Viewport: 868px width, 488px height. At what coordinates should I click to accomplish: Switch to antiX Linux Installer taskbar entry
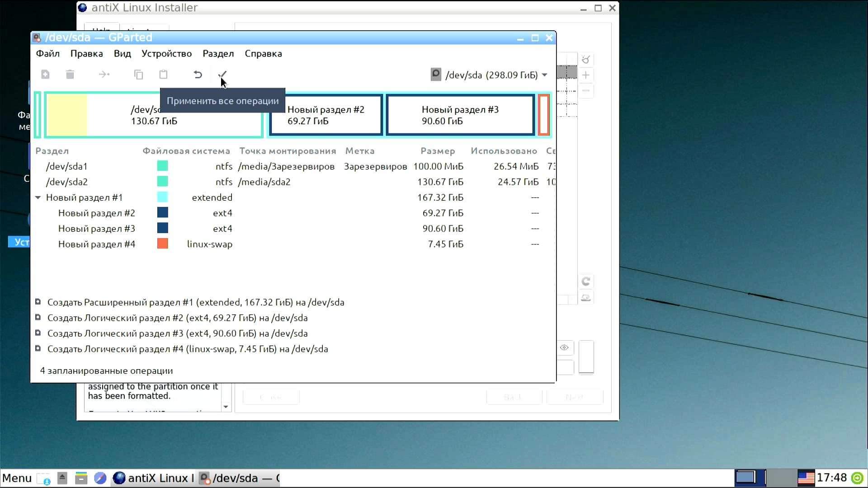pos(153,478)
